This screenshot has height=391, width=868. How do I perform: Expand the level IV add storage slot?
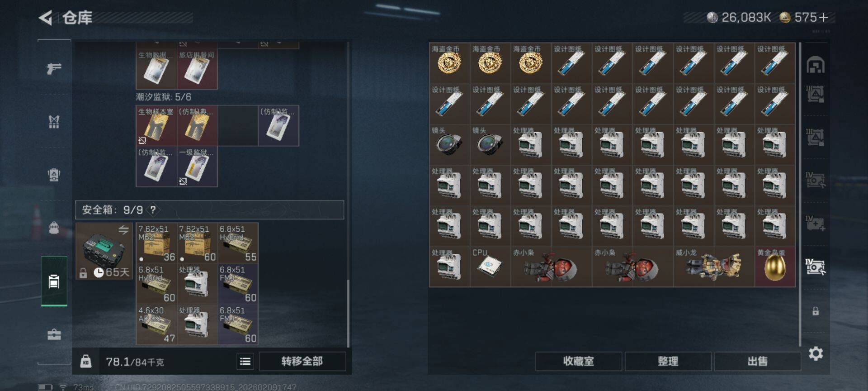(x=816, y=224)
